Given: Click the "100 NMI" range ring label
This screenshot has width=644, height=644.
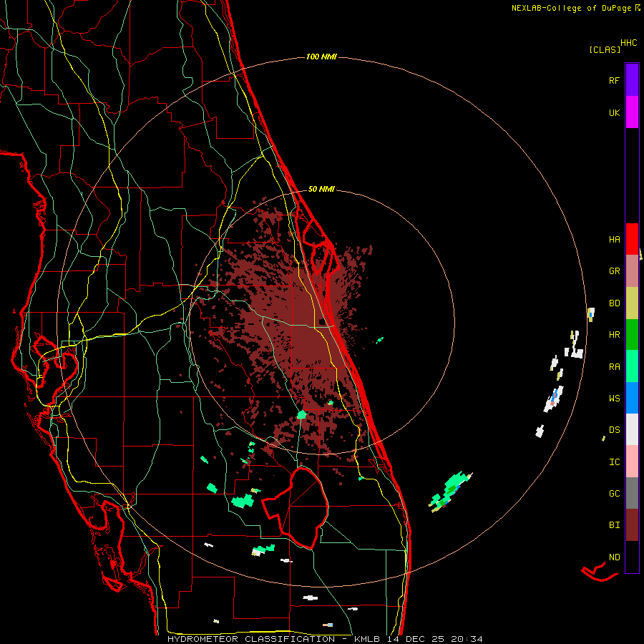Looking at the screenshot, I should 321,57.
